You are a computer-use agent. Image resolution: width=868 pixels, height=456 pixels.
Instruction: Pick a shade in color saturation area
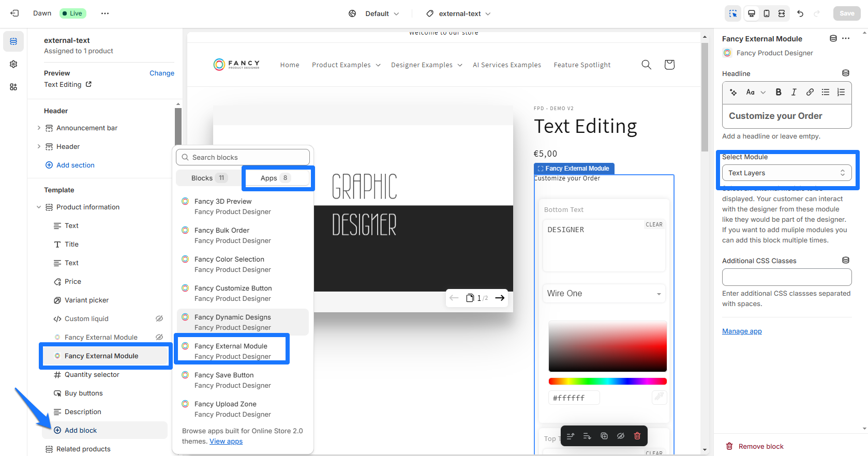(608, 346)
